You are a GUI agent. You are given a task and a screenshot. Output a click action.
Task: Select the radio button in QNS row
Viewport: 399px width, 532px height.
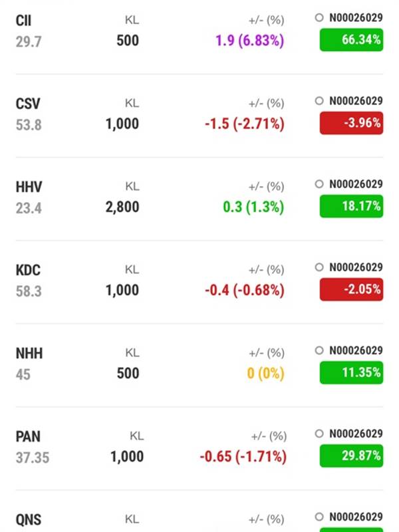click(319, 517)
